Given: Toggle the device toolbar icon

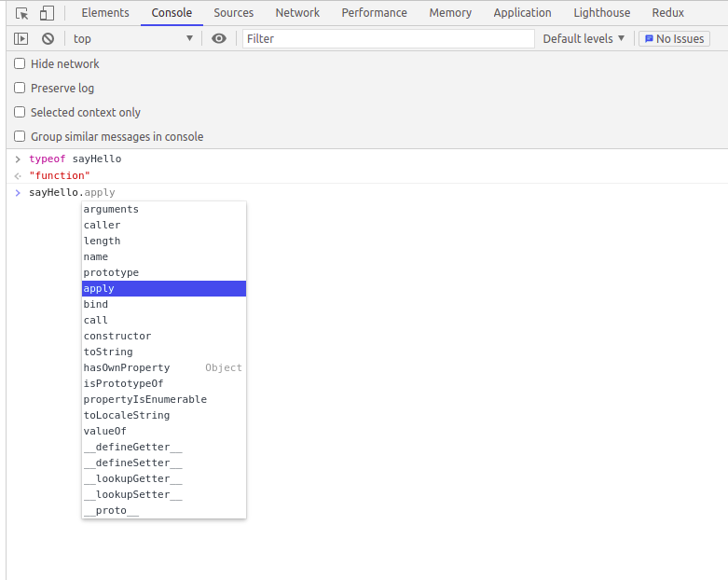Looking at the screenshot, I should pyautogui.click(x=47, y=13).
